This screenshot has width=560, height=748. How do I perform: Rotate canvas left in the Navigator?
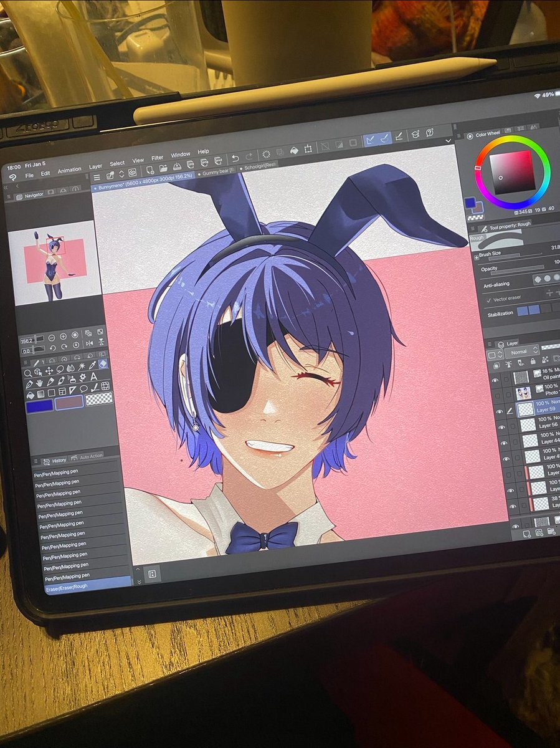(52, 347)
